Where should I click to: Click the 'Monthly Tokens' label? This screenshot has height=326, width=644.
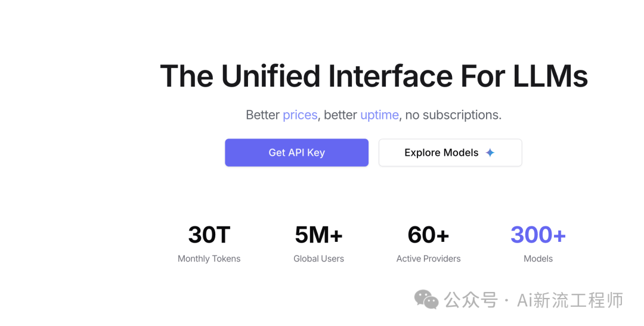[209, 259]
